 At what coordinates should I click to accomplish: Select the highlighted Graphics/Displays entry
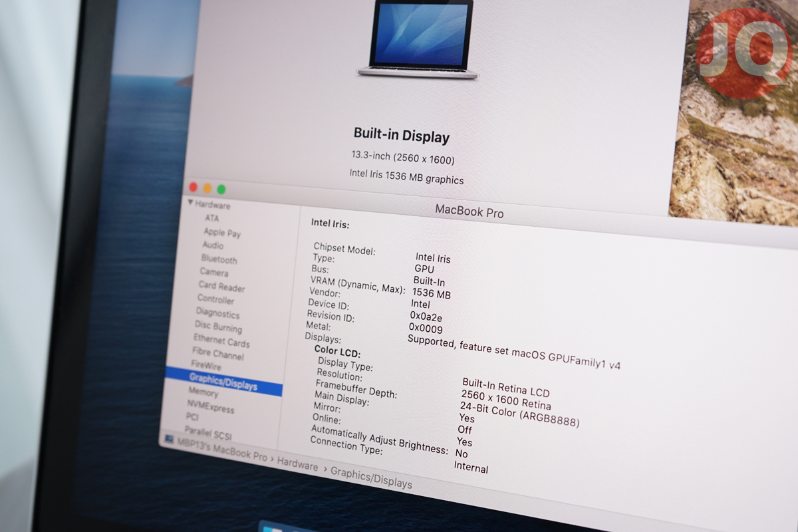(x=223, y=382)
